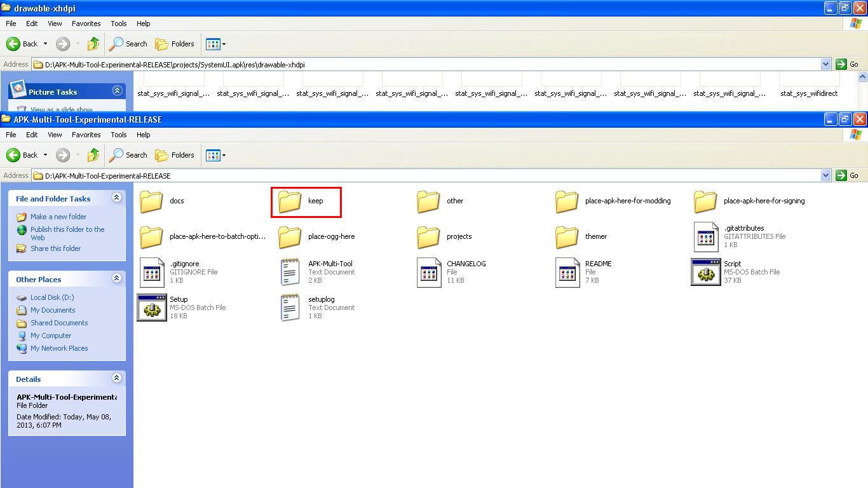
Task: Go Back in APK-Multi-Tool window
Action: coord(22,155)
